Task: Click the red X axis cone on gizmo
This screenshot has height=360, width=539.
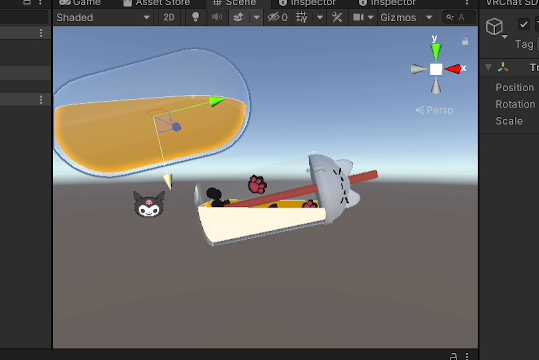Action: point(453,69)
